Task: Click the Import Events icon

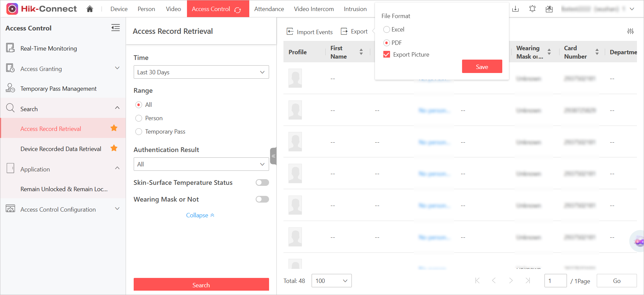Action: pos(290,31)
